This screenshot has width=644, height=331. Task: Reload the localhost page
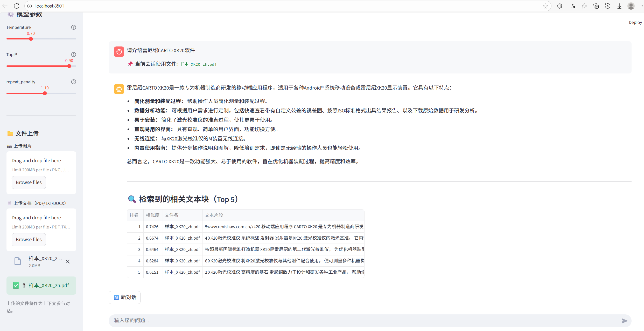(x=17, y=6)
